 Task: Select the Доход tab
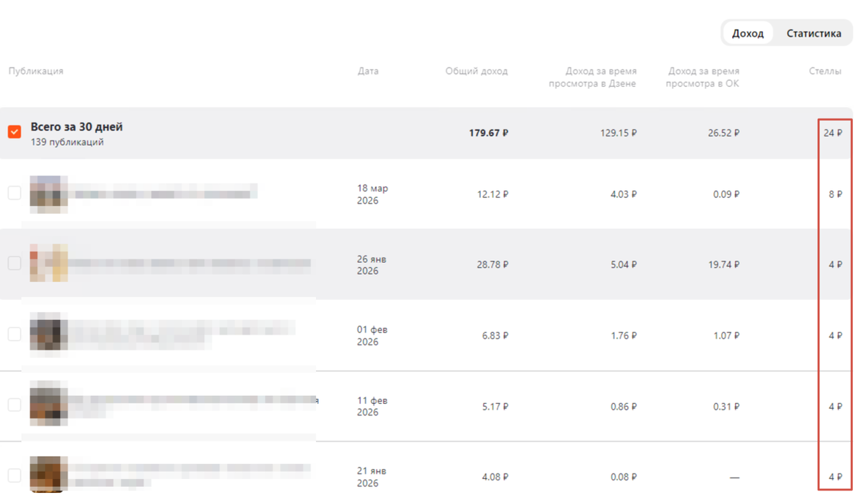[x=747, y=33]
